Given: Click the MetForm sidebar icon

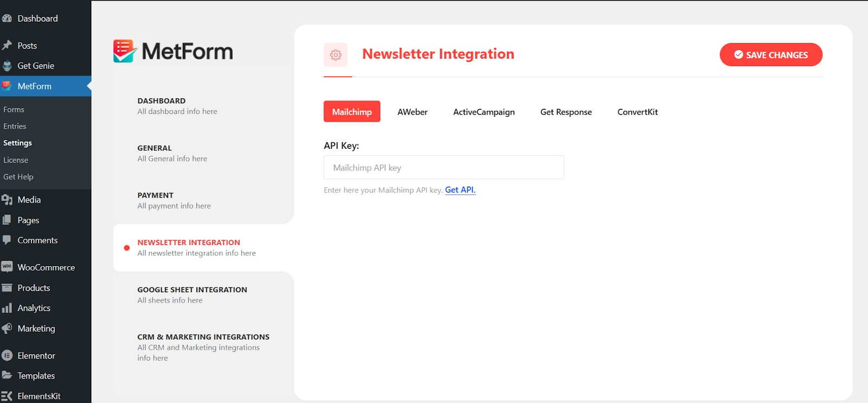Looking at the screenshot, I should pos(7,86).
